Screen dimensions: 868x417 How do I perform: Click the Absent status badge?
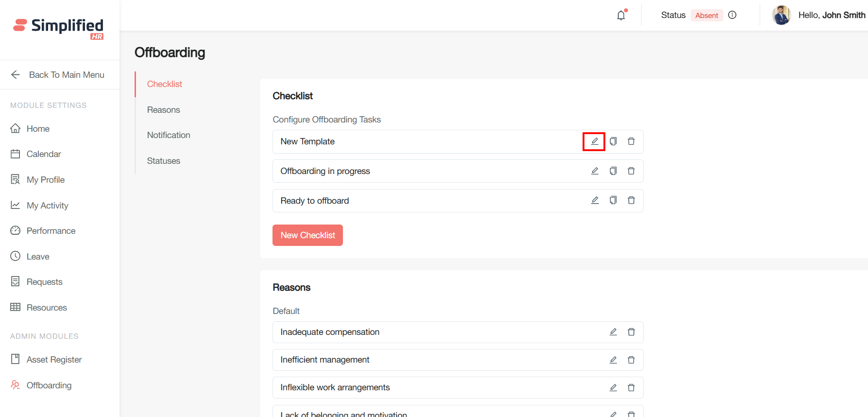click(x=706, y=16)
